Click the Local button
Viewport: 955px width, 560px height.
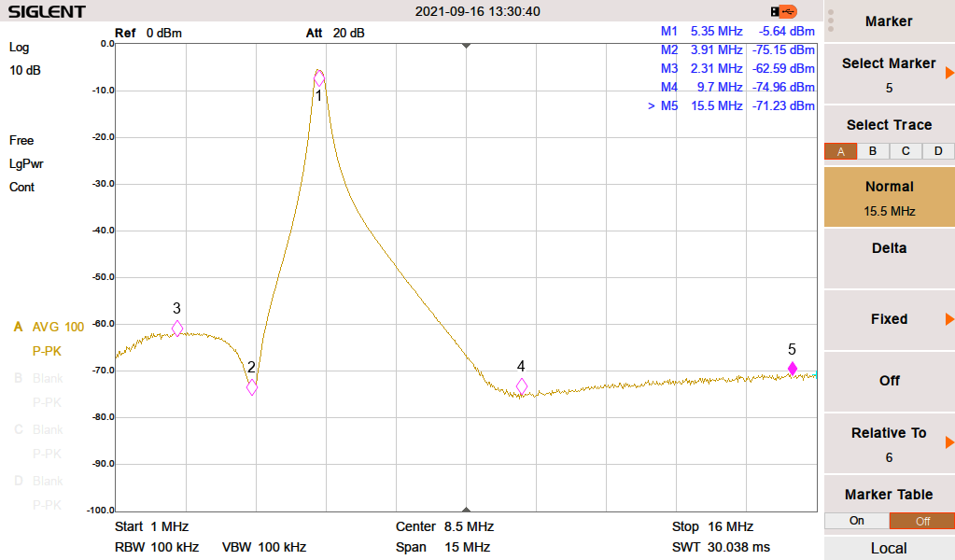[x=890, y=548]
